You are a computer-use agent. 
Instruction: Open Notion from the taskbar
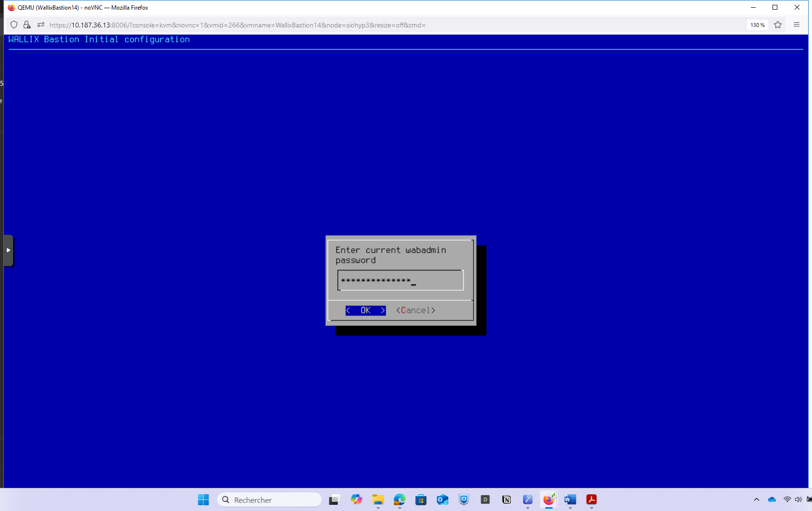click(x=507, y=500)
